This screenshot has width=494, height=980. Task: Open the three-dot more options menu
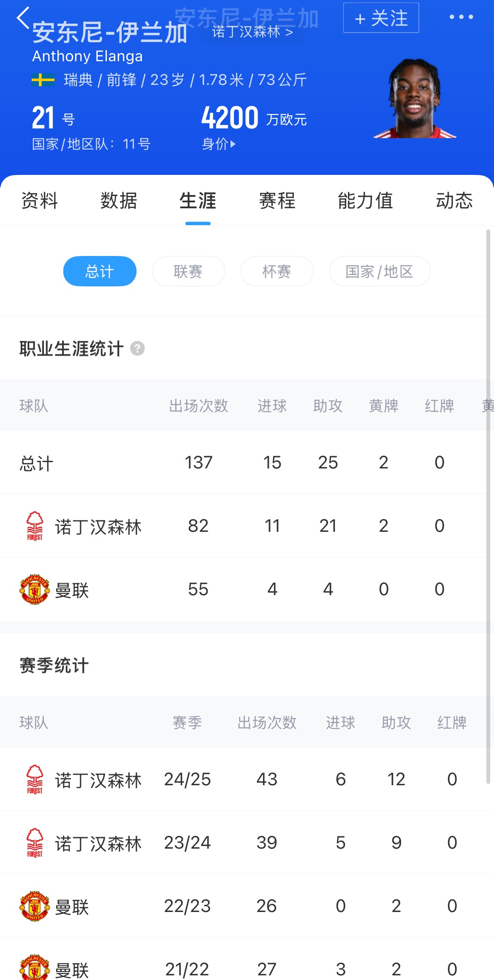click(x=461, y=17)
